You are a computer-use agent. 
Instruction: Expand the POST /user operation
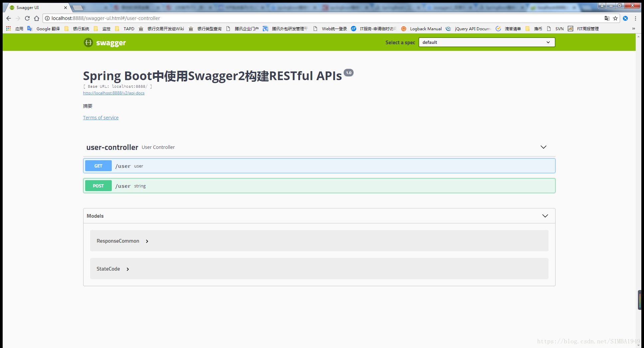point(319,186)
